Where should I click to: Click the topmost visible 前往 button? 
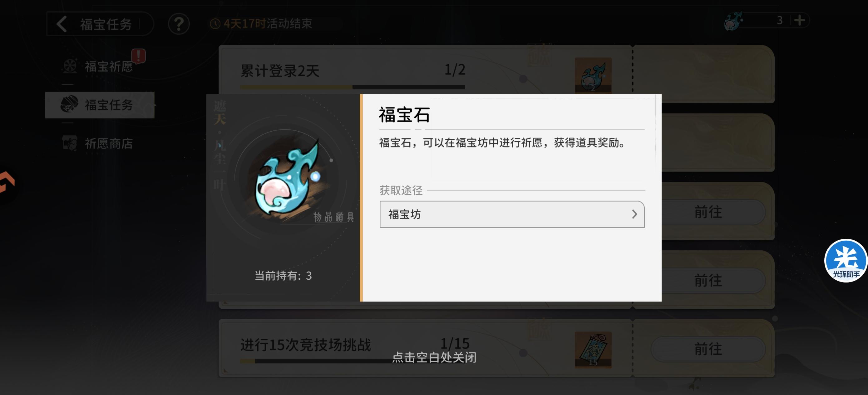708,212
